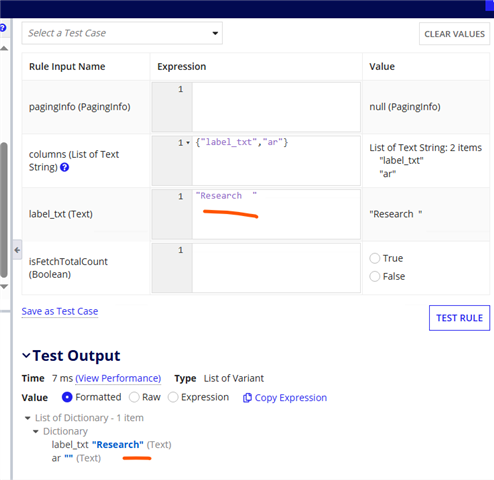This screenshot has height=480, width=494.
Task: Click the scroll up arrow icon
Action: (4, 49)
